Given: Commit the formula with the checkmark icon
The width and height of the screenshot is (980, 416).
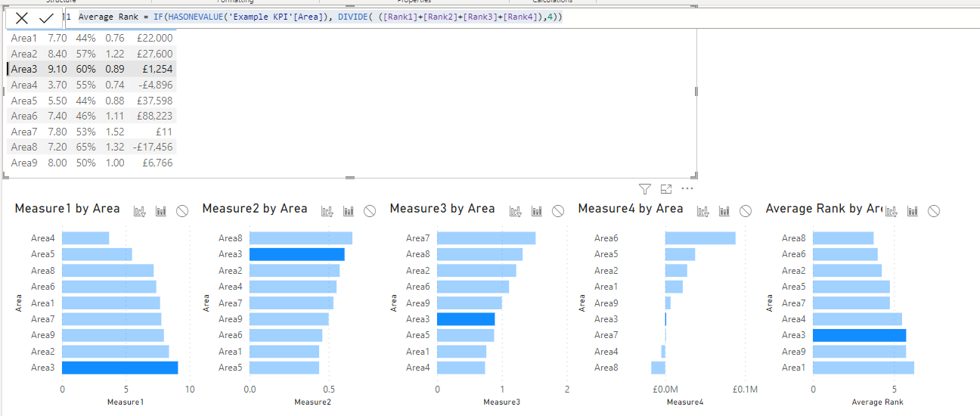Looking at the screenshot, I should click(46, 17).
